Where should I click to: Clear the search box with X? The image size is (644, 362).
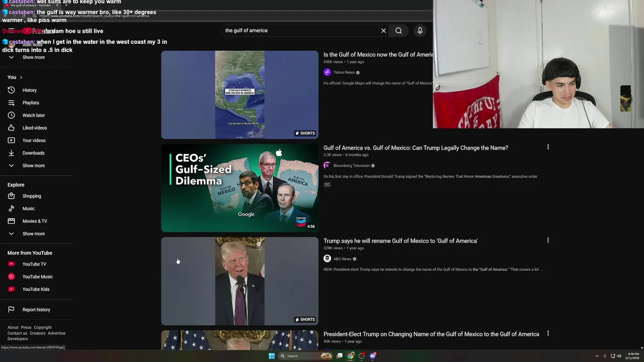pos(383,31)
